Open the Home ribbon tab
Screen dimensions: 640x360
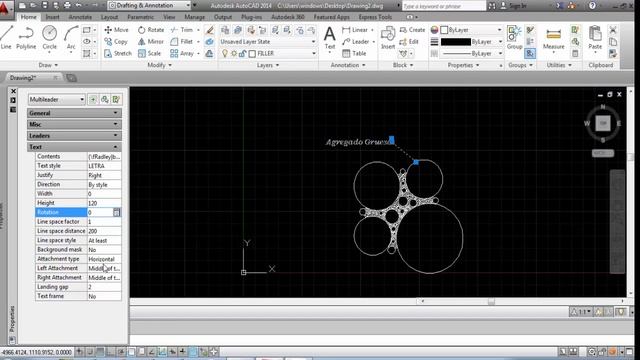tap(29, 17)
